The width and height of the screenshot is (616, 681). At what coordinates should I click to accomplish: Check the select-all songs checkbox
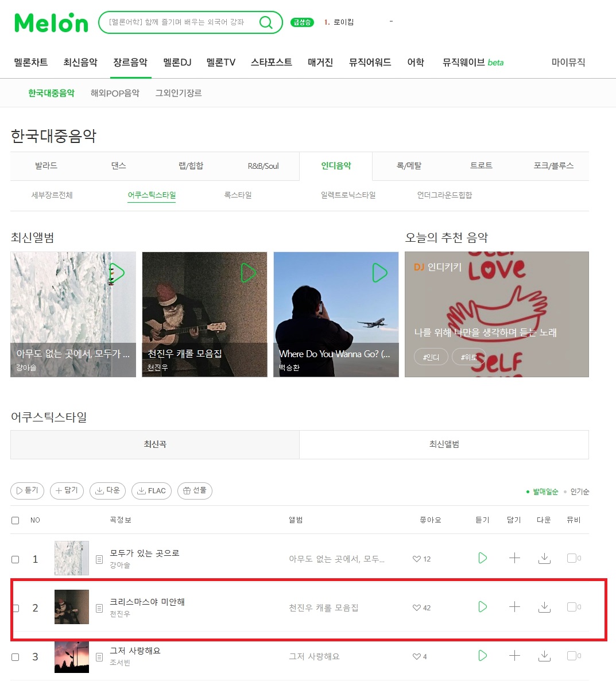(15, 520)
